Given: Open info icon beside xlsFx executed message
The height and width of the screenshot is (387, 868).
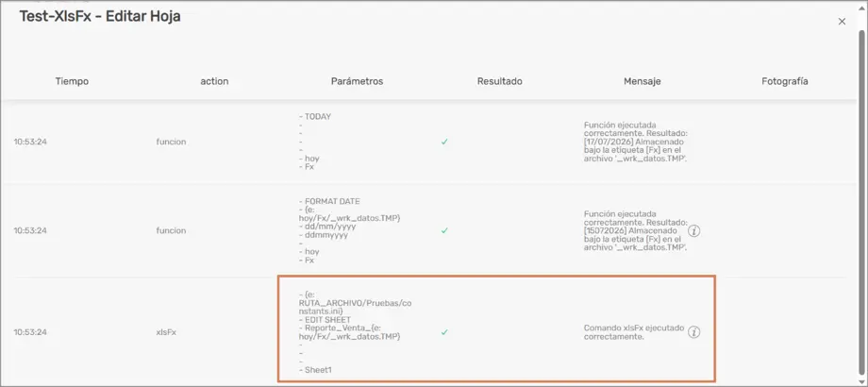Looking at the screenshot, I should [693, 332].
